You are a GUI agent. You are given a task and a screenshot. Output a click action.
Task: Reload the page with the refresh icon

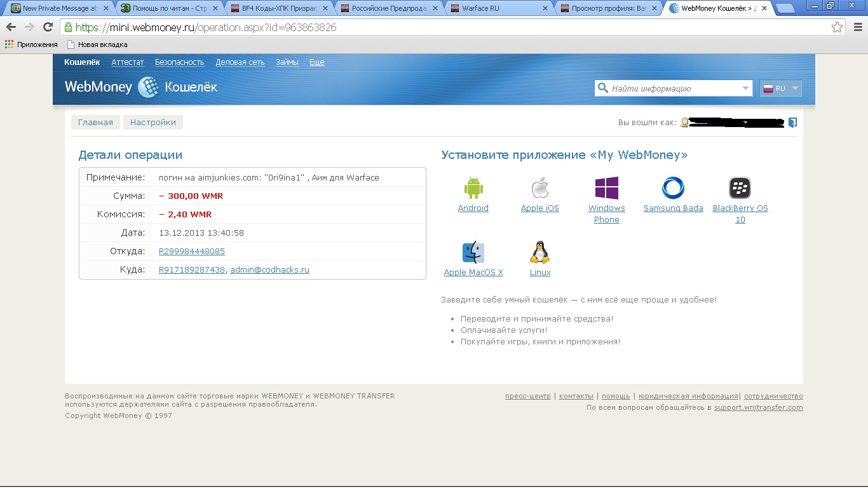(48, 27)
